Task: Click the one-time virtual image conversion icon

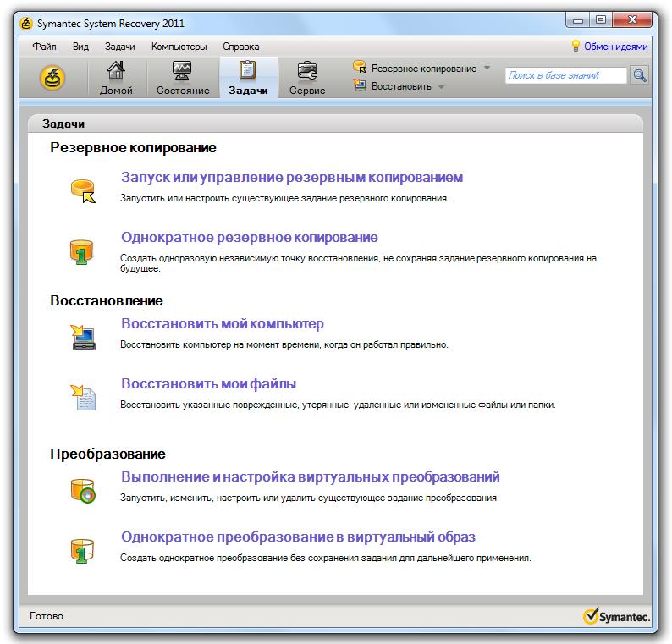Action: point(82,550)
